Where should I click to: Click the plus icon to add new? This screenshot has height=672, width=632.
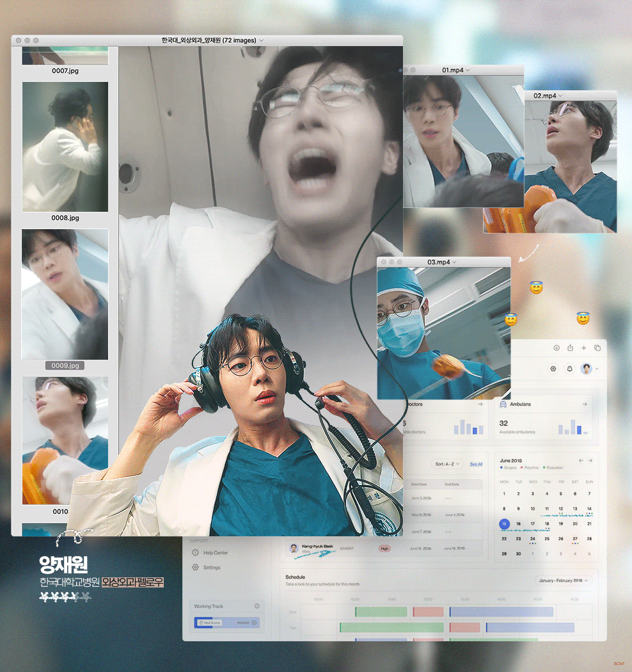583,348
